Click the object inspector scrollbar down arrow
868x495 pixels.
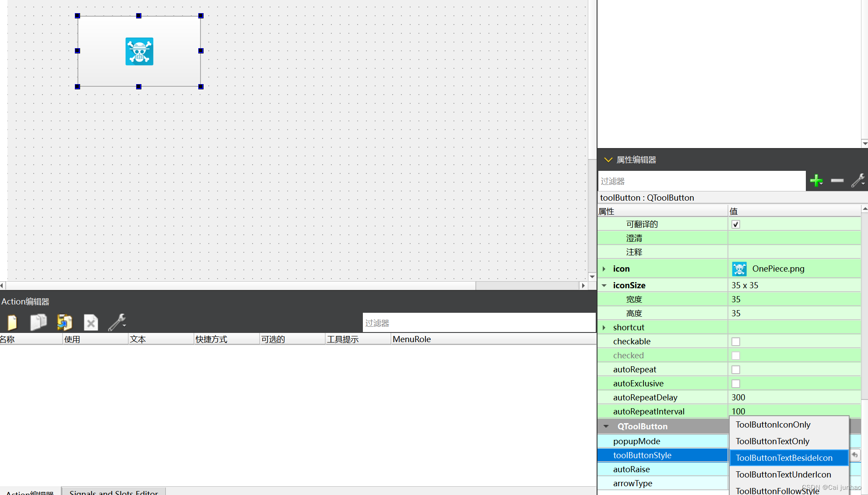(x=864, y=143)
